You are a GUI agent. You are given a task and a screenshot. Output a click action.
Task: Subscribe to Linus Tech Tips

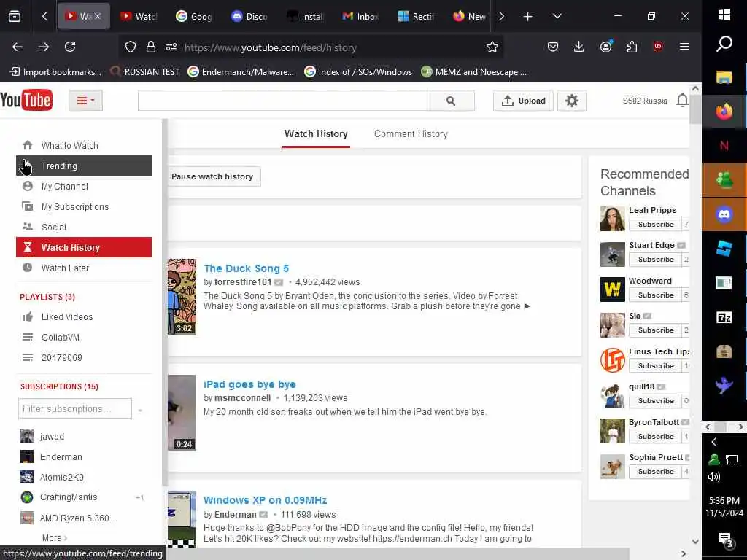pyautogui.click(x=655, y=366)
